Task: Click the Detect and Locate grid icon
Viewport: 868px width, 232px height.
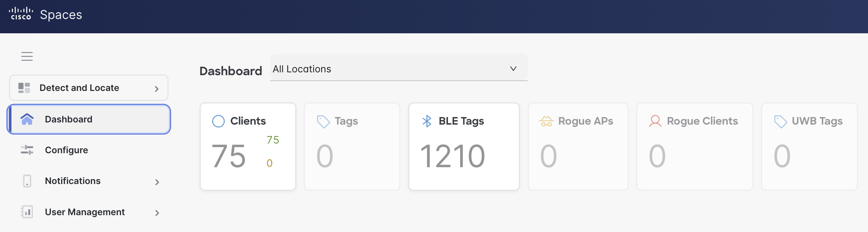Action: (24, 88)
